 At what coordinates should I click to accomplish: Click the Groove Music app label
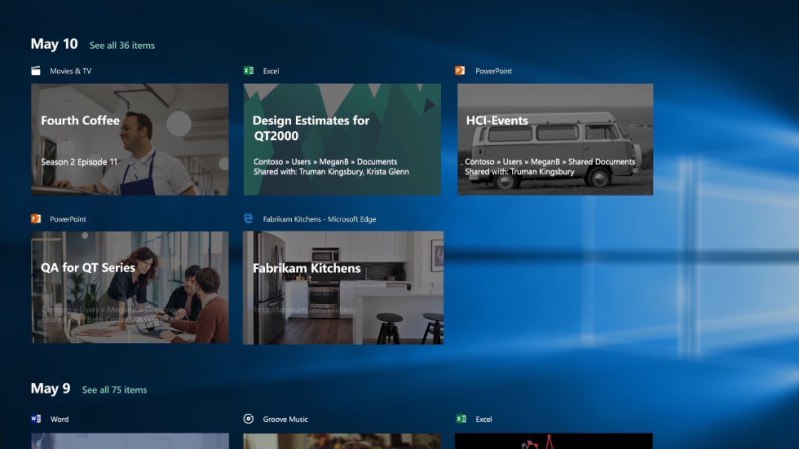click(x=285, y=419)
